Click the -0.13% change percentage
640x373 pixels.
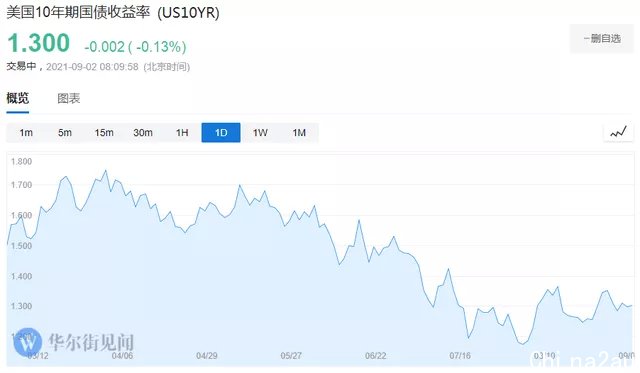click(x=160, y=47)
